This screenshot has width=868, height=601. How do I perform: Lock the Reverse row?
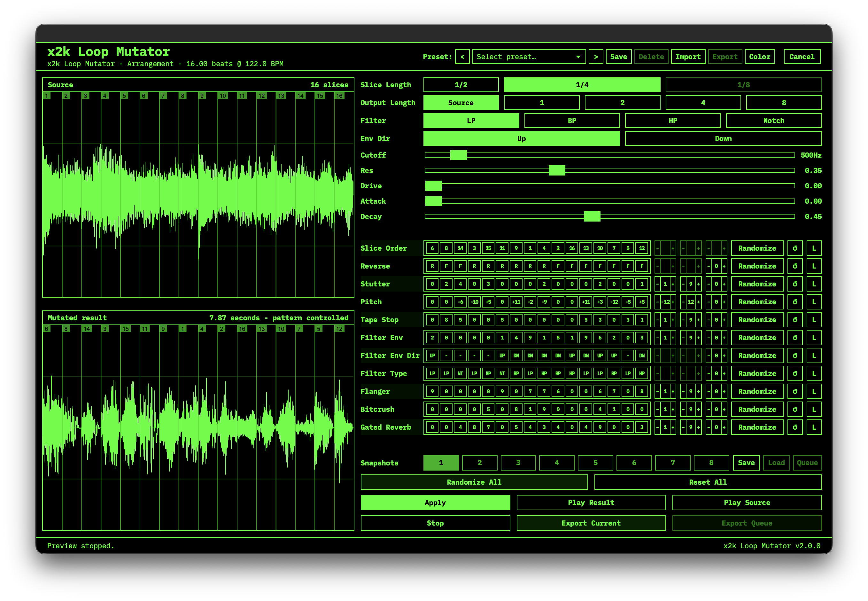[814, 266]
